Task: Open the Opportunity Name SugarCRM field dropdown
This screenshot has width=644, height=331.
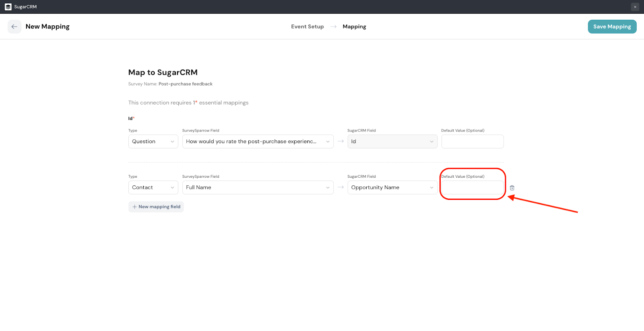Action: pyautogui.click(x=392, y=187)
